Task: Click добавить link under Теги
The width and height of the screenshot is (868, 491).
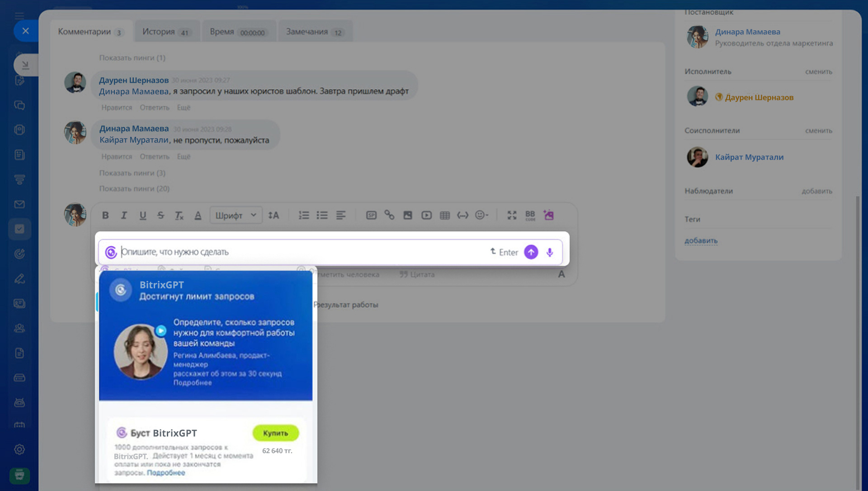Action: click(x=701, y=241)
